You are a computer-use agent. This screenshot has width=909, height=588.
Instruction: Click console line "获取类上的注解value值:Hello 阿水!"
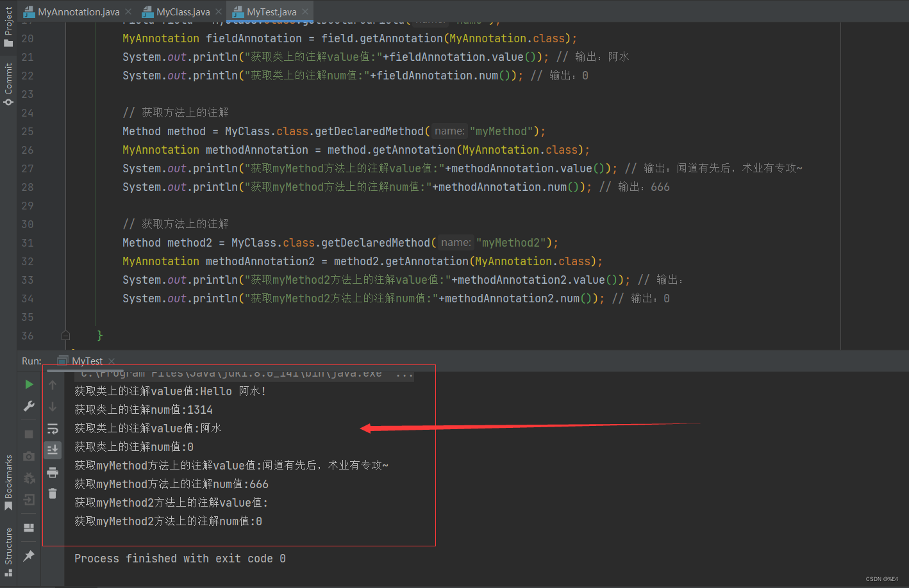[x=170, y=391]
